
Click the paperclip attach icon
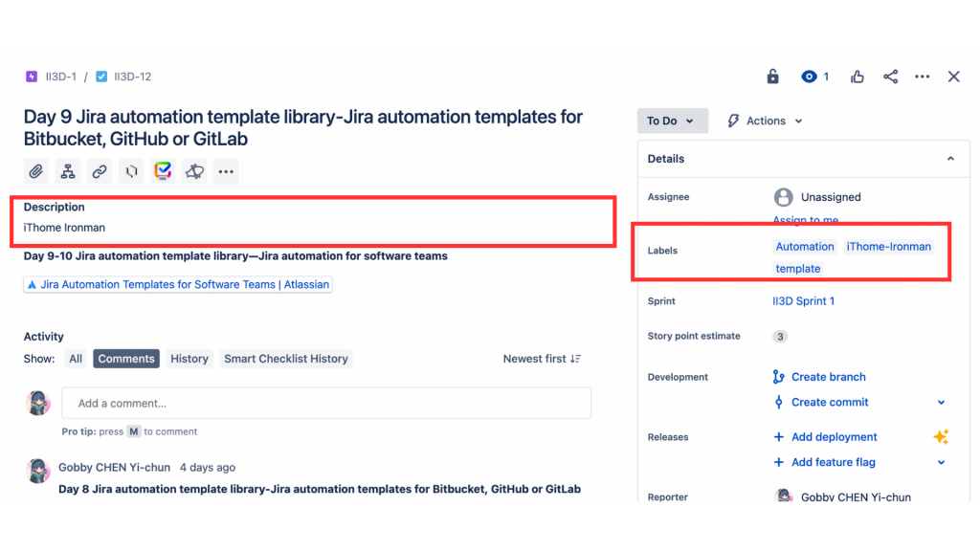[36, 171]
